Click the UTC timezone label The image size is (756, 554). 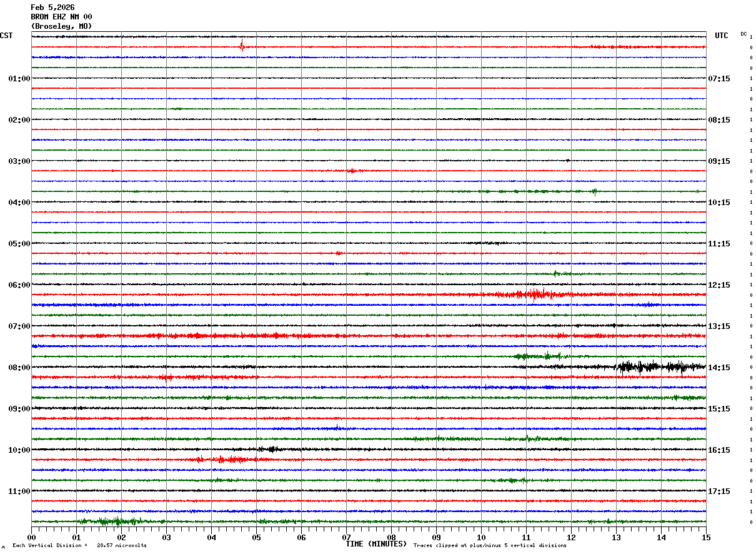[x=722, y=36]
